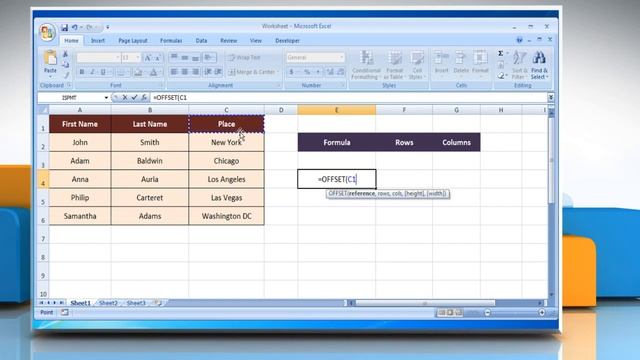Click the Increase Decimal icon
This screenshot has width=640, height=360.
[x=330, y=72]
